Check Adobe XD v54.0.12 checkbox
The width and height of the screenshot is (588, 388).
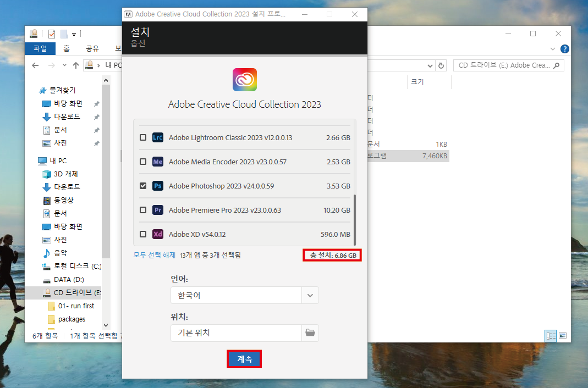coord(143,234)
